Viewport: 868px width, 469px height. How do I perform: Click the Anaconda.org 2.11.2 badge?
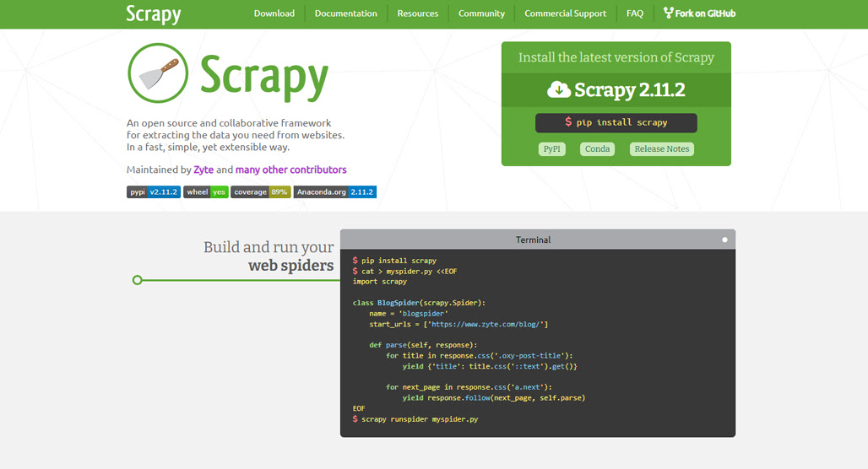click(335, 192)
